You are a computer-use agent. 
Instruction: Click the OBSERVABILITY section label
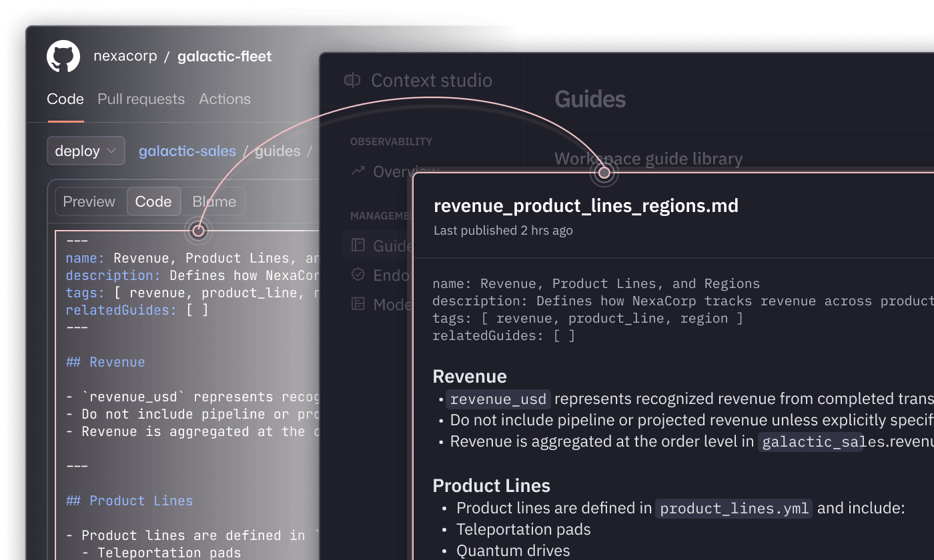click(x=392, y=141)
